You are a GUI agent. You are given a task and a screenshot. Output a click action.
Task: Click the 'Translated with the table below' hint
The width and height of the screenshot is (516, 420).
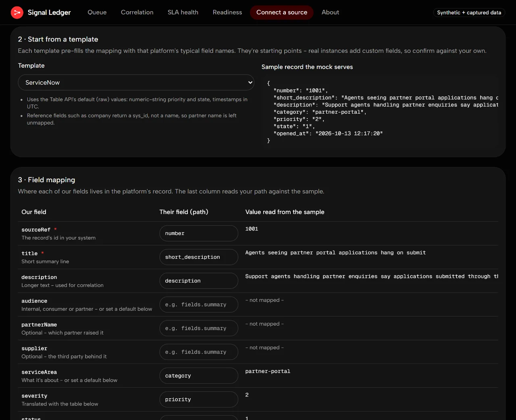pos(60,404)
